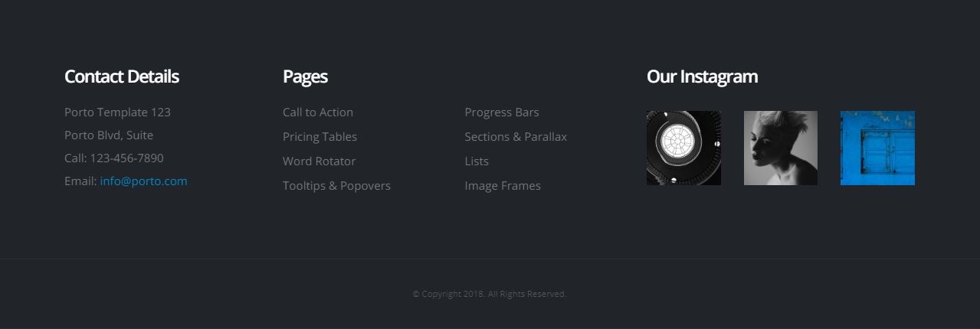Open the blue door Instagram image
Viewport: 980px width, 329px height.
877,148
